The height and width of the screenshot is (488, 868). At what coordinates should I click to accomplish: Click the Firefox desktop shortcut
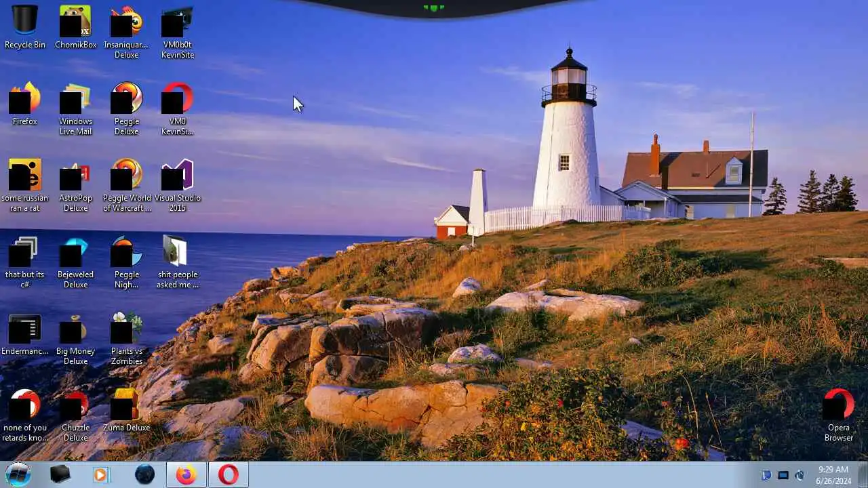coord(25,104)
